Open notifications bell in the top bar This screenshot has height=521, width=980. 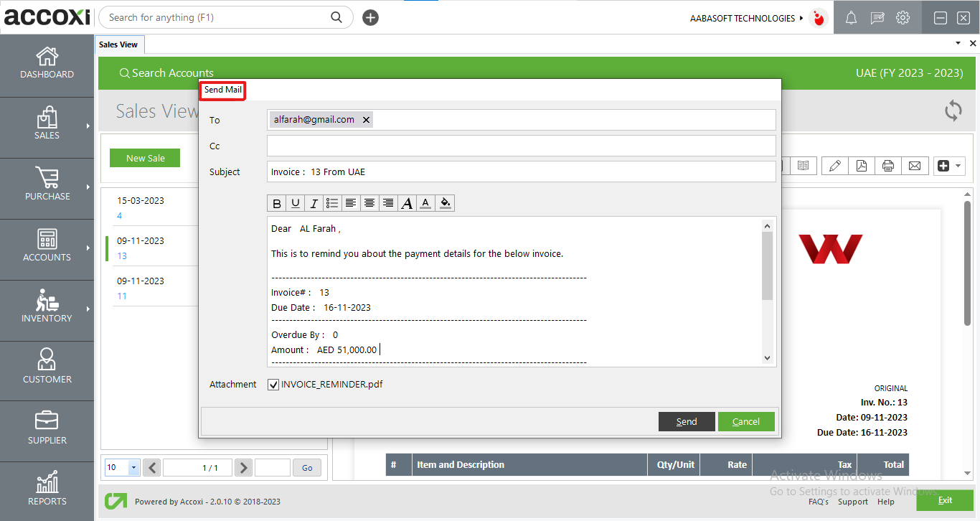tap(851, 17)
